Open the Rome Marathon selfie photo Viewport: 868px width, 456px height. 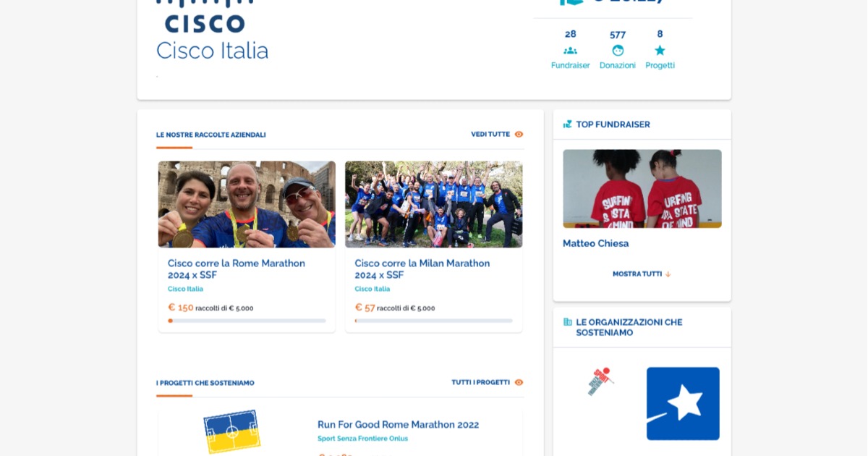pyautogui.click(x=247, y=204)
